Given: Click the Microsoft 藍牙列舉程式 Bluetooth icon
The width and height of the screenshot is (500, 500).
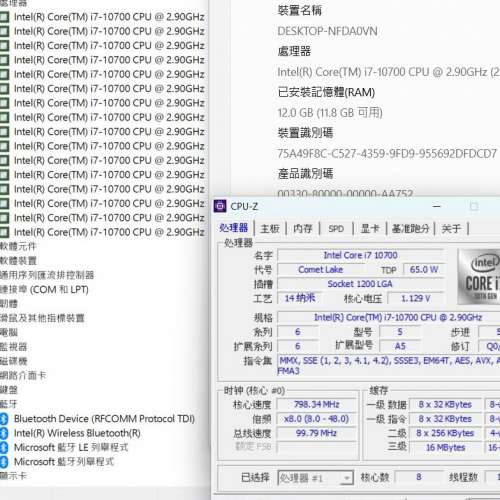Looking at the screenshot, I should (x=4, y=462).
